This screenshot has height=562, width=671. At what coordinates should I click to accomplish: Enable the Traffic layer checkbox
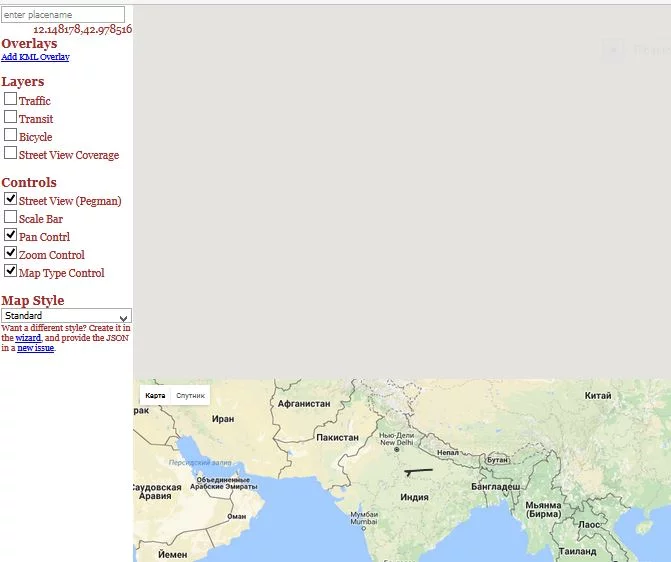pyautogui.click(x=10, y=99)
